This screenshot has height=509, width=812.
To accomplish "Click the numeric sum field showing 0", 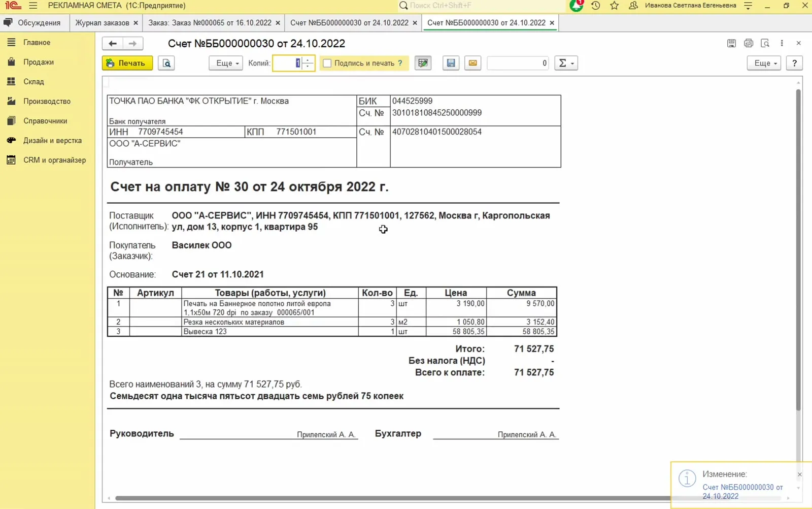I will click(x=518, y=63).
